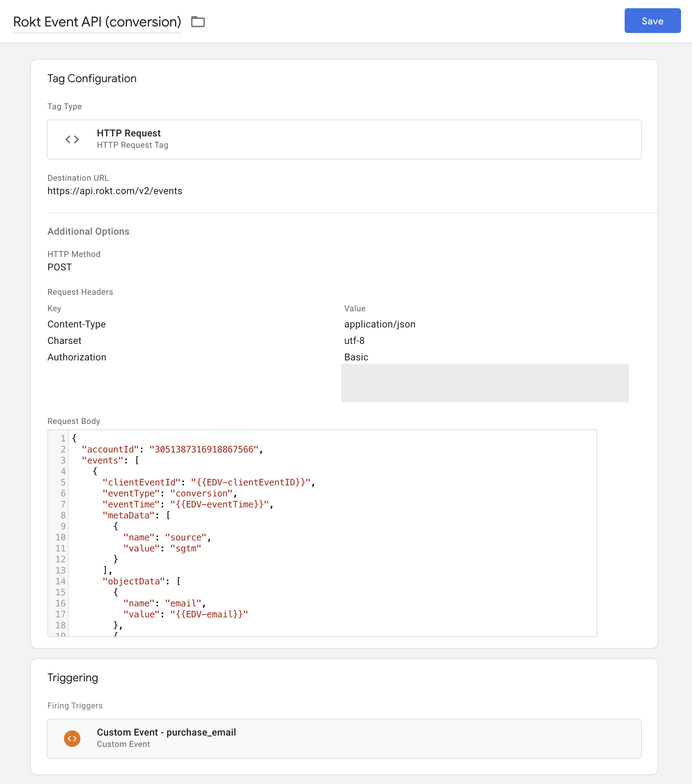Click the Request Body label
Screen dimensions: 692x784
pyautogui.click(x=74, y=421)
